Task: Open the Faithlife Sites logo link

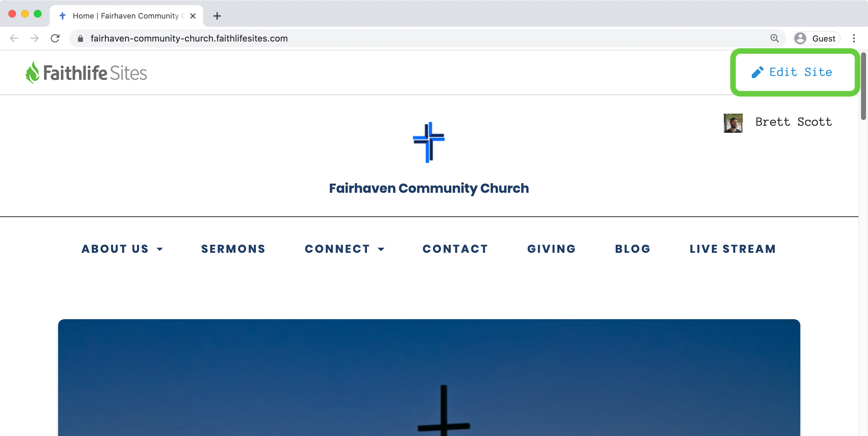Action: tap(86, 72)
